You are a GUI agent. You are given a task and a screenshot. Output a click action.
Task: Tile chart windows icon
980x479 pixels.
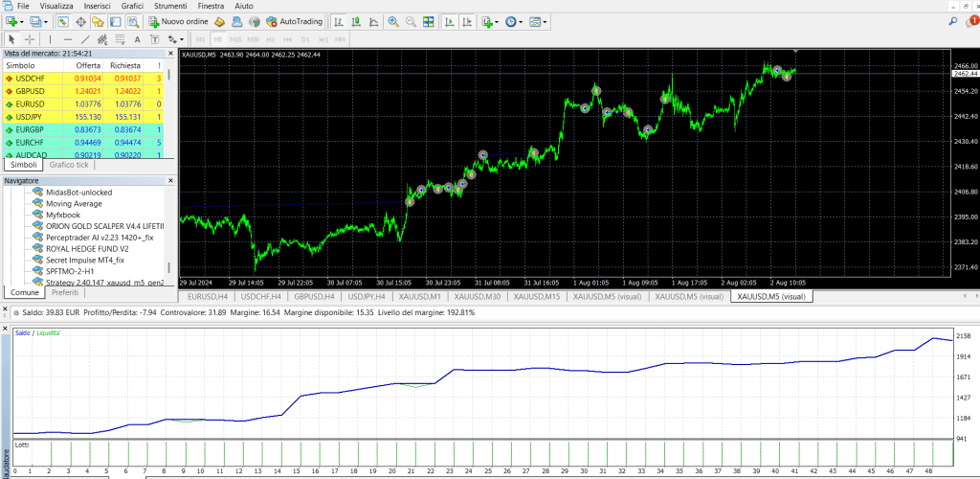pyautogui.click(x=428, y=22)
